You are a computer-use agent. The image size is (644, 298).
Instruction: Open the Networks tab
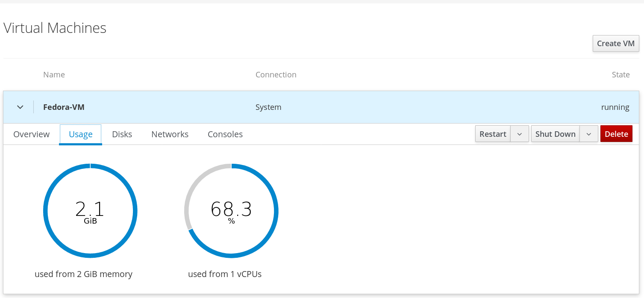[x=170, y=134]
